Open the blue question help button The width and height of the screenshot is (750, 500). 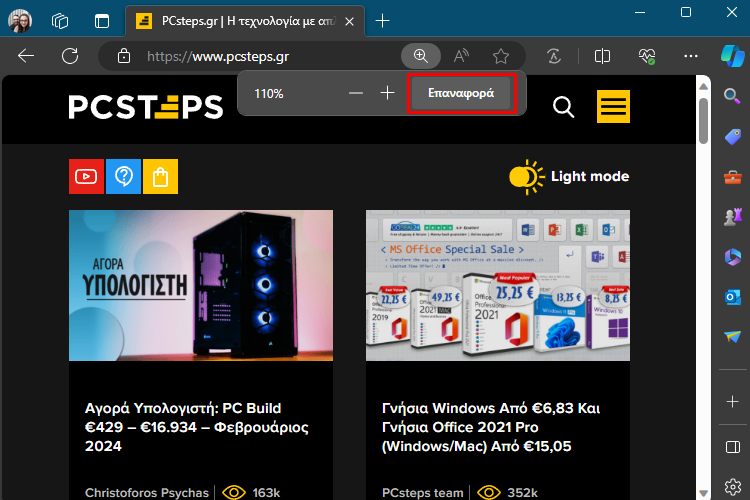123,177
